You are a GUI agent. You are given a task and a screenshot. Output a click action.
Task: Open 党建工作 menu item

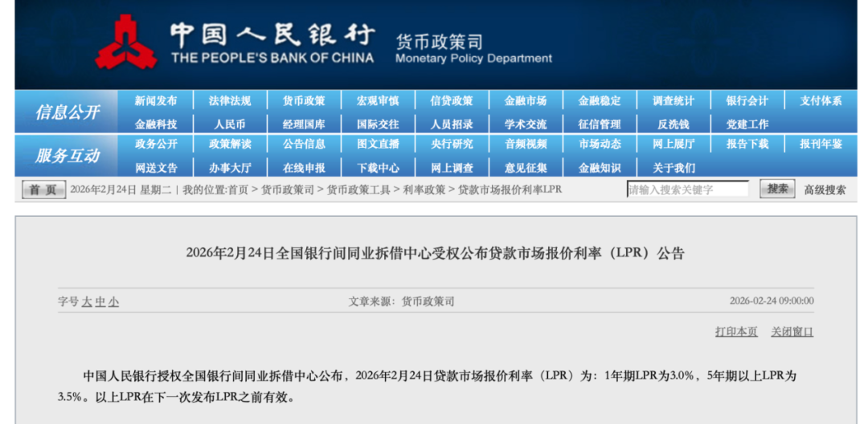pyautogui.click(x=747, y=124)
